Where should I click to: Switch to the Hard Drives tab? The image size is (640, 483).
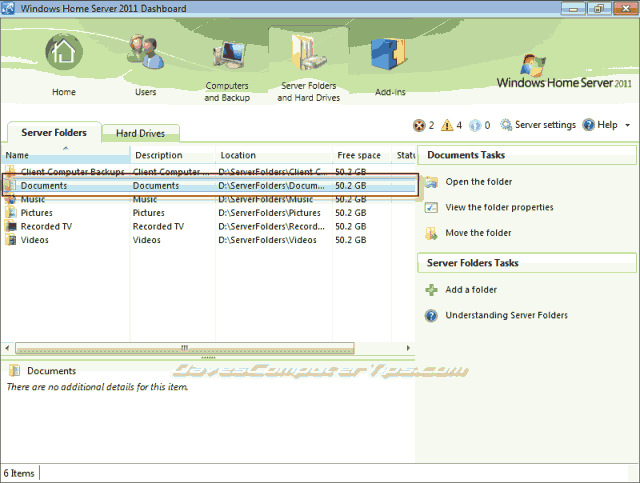click(x=140, y=134)
